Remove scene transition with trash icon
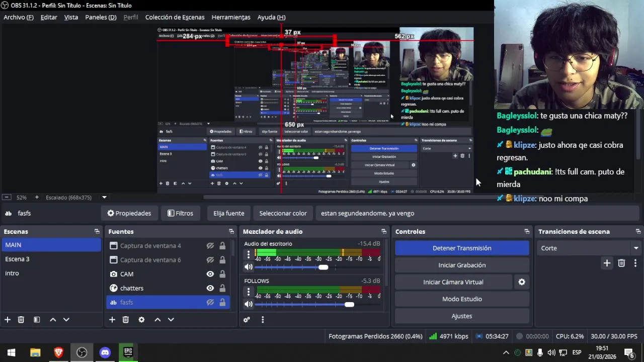The height and width of the screenshot is (362, 644). 621,263
